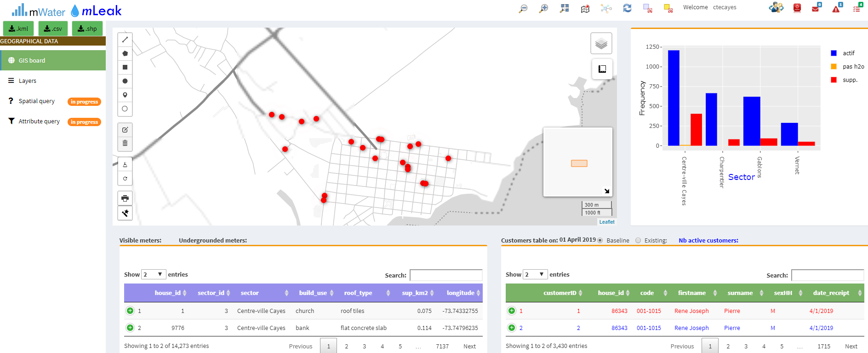The image size is (868, 353).
Task: Click the map with red pin icon
Action: [x=585, y=8]
